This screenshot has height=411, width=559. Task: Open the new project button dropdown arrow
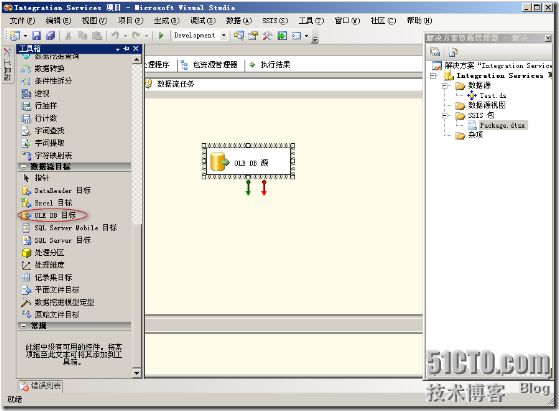pyautogui.click(x=25, y=36)
